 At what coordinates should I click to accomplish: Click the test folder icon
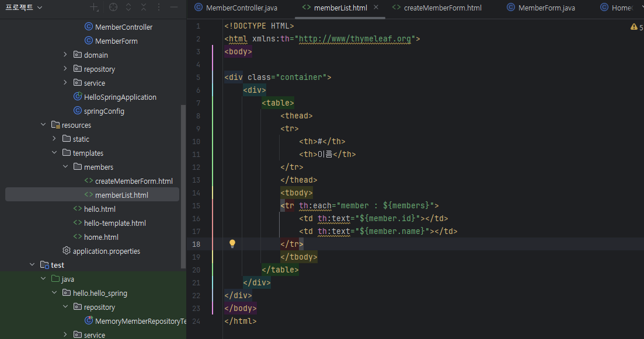44,265
